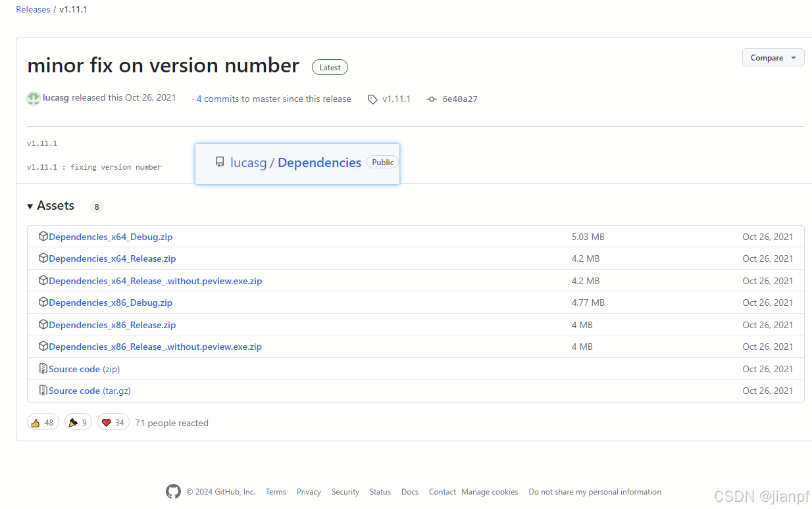Click package icon for Dependencies_x86_Debug.zip
The height and width of the screenshot is (509, 812).
pos(43,303)
